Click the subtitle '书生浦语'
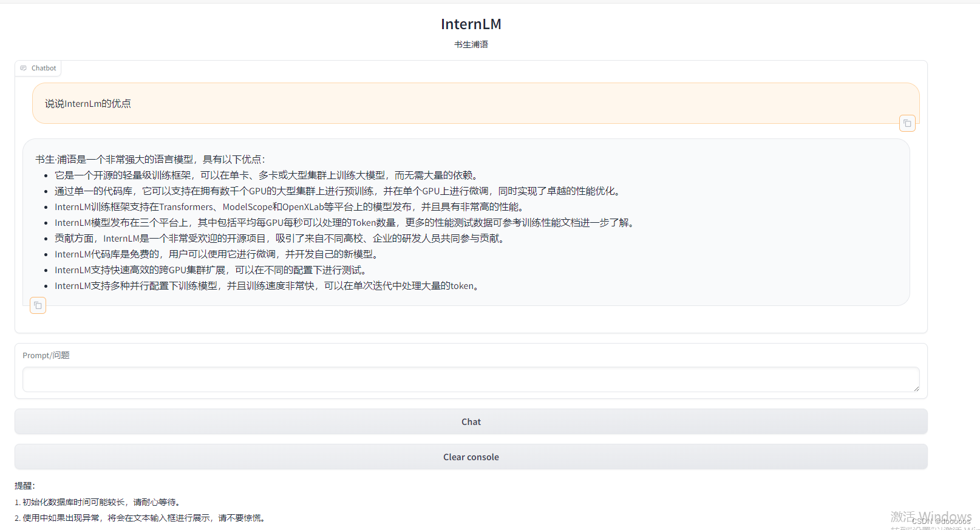 [x=471, y=44]
